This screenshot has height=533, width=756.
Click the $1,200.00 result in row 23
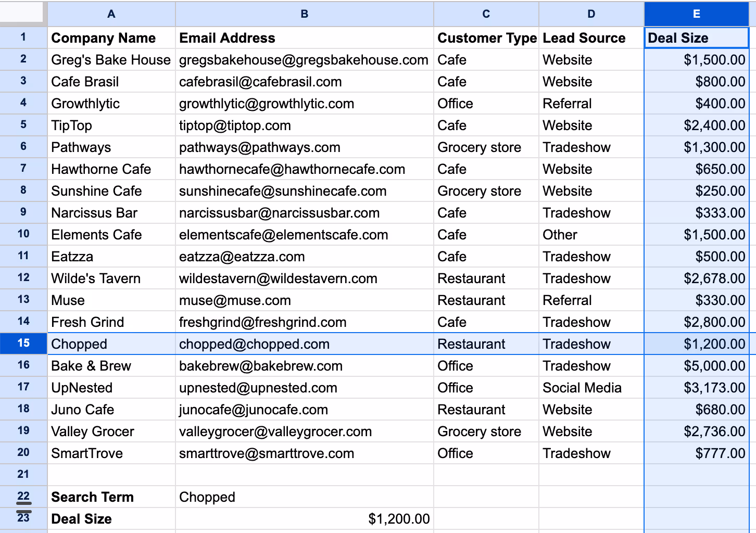point(305,519)
